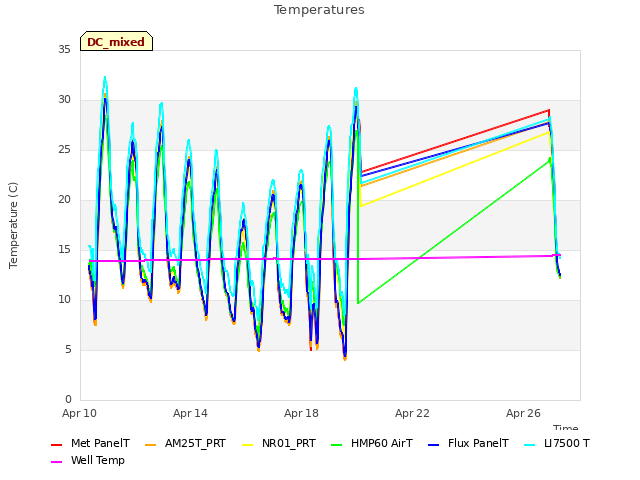The image size is (640, 480).
Task: Click the Apr 18 x-axis label
Action: click(301, 413)
